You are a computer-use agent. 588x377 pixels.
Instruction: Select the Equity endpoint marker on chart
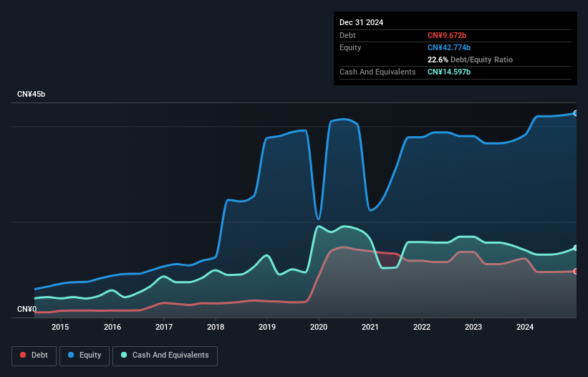tap(576, 113)
